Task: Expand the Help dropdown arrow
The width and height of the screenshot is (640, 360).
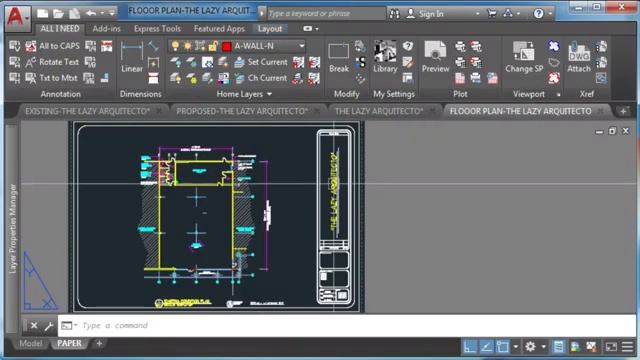Action: tap(550, 14)
